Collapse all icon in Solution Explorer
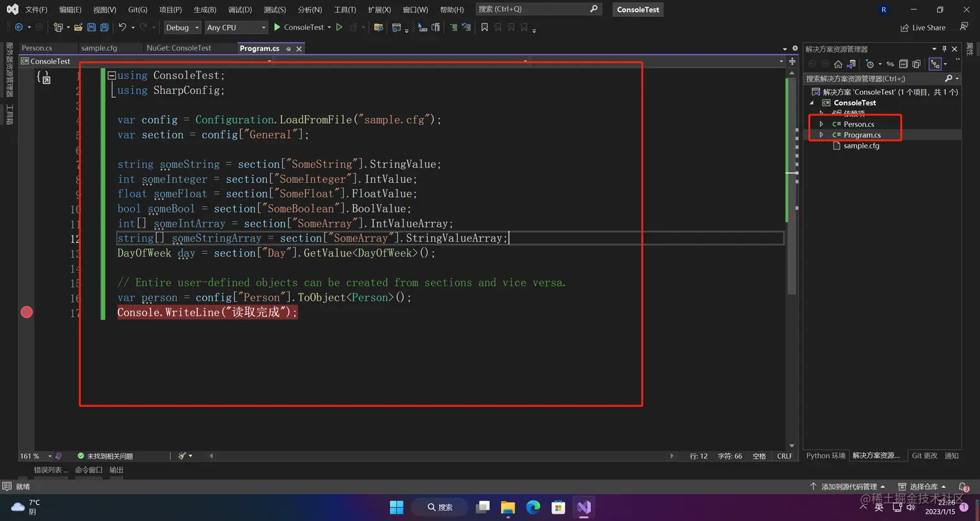The height and width of the screenshot is (521, 980). coord(903,64)
